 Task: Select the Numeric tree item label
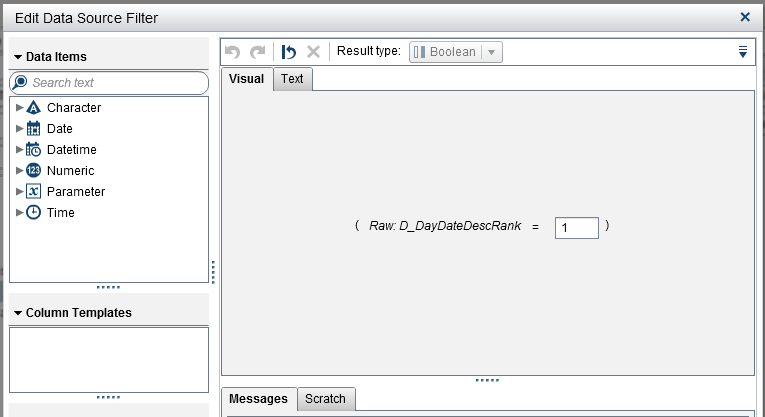71,171
